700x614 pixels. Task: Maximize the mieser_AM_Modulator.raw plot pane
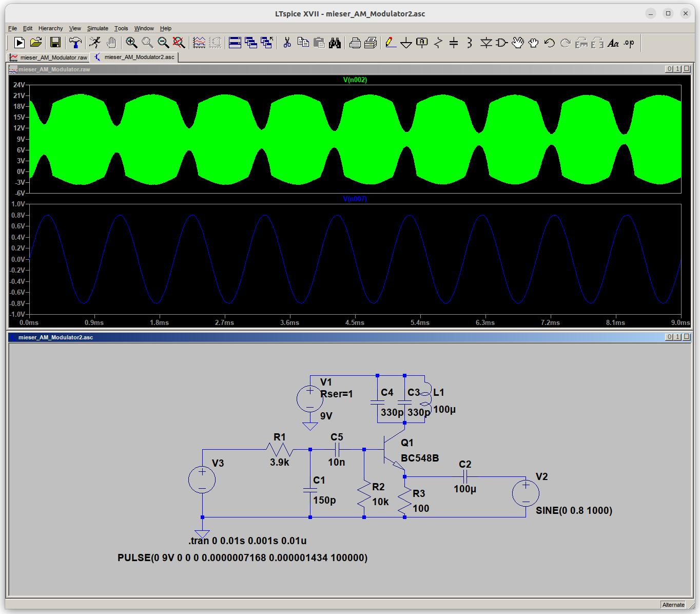coord(677,69)
